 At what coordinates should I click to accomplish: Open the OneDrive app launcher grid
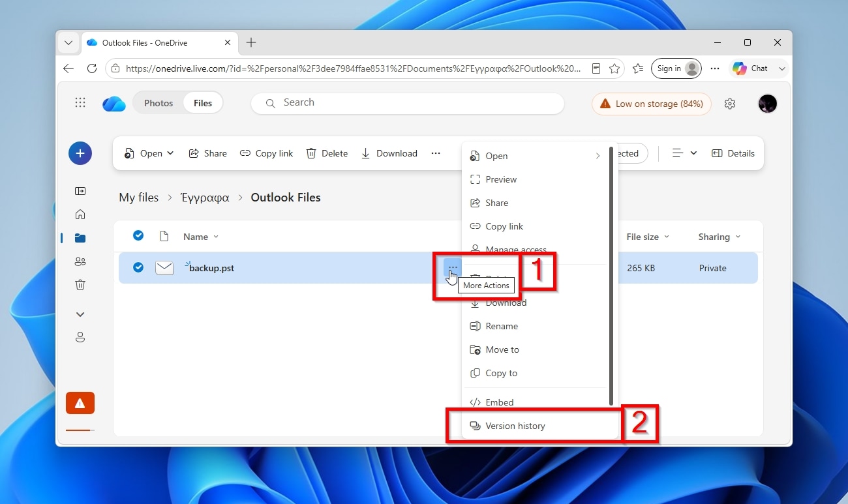(x=80, y=103)
